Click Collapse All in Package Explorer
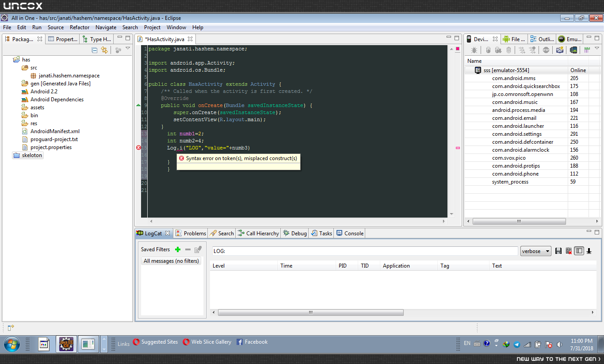The image size is (604, 364). pos(95,50)
